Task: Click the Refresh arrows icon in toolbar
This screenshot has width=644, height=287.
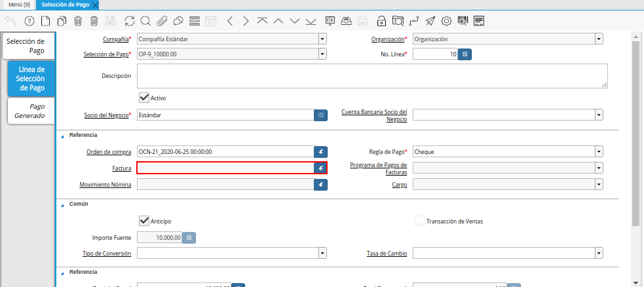Action: [129, 21]
